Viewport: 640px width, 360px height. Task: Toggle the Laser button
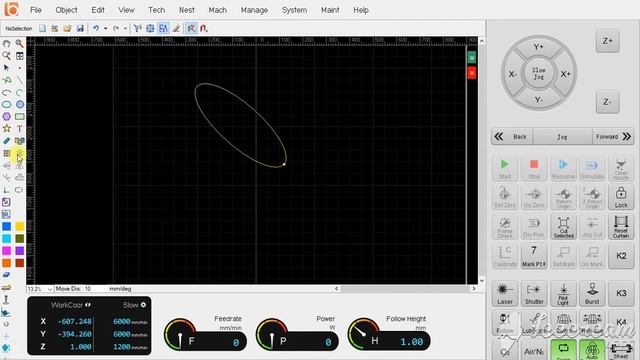505,293
